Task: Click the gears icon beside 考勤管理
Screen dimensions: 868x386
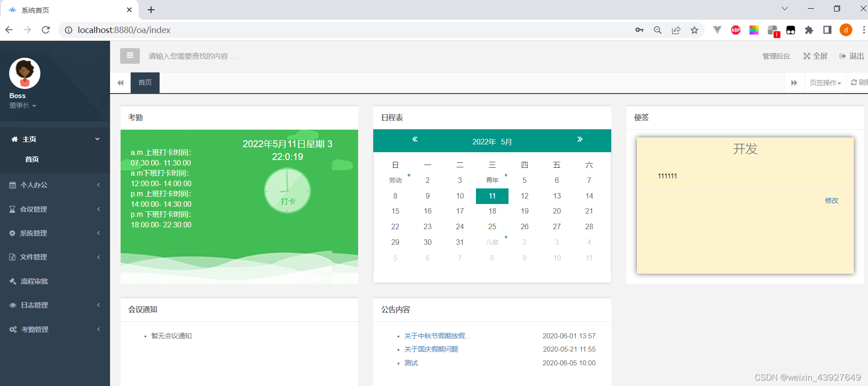Action: click(13, 329)
